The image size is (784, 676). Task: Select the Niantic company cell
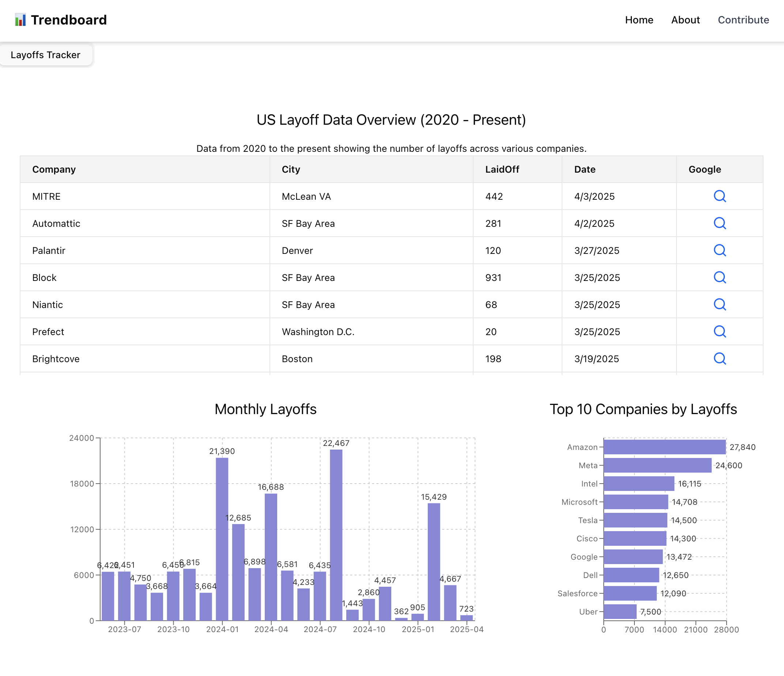coord(145,305)
